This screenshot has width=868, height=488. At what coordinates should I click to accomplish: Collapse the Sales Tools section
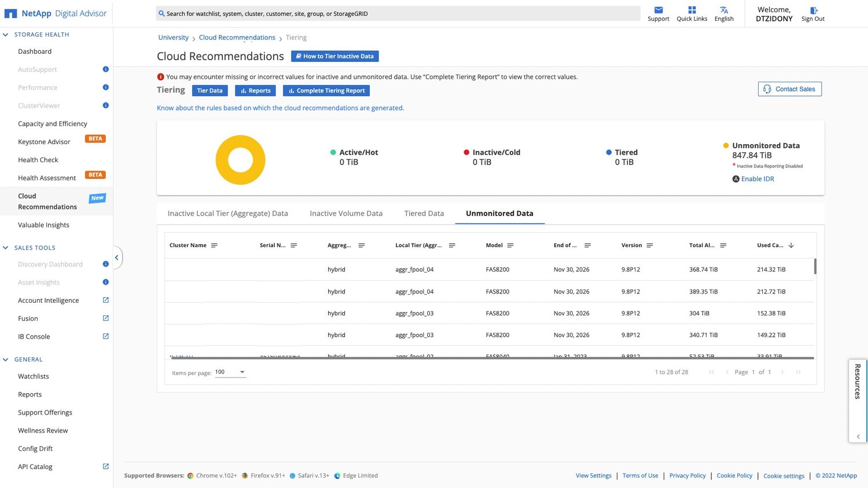(6, 248)
